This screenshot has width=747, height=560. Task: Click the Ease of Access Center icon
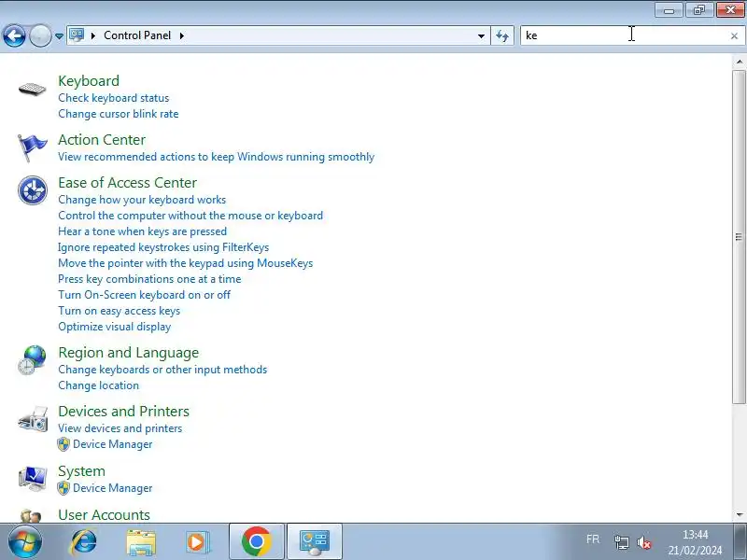pos(33,190)
